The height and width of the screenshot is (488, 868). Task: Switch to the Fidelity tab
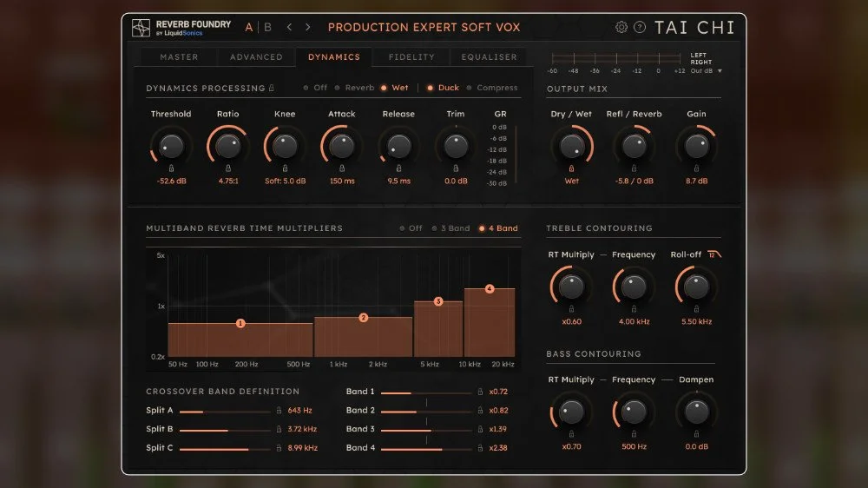pyautogui.click(x=411, y=57)
